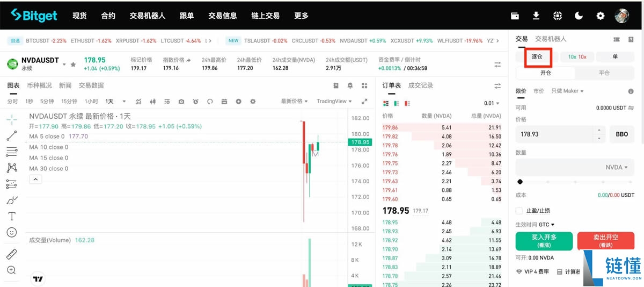Open the chart indicators icon
Image resolution: width=644 pixels, height=287 pixels.
click(x=138, y=101)
